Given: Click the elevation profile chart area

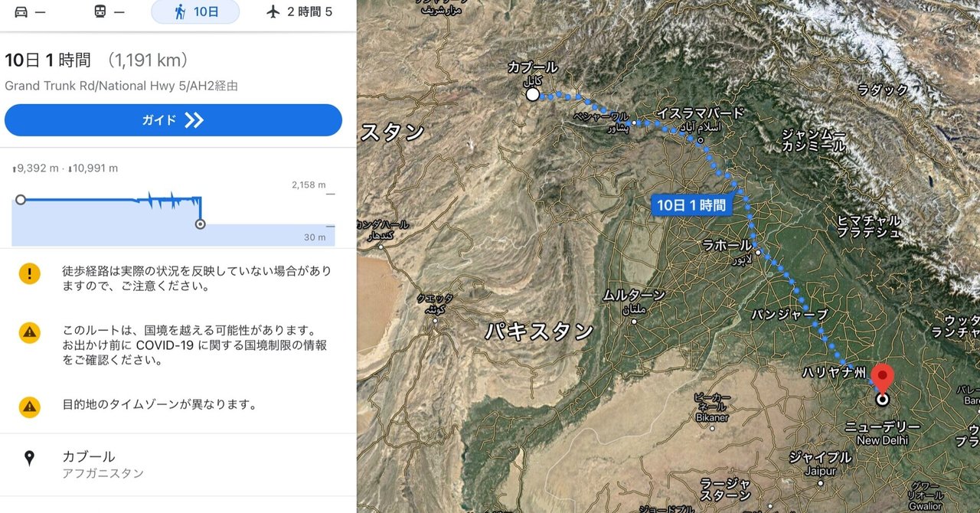Looking at the screenshot, I should coord(174,212).
